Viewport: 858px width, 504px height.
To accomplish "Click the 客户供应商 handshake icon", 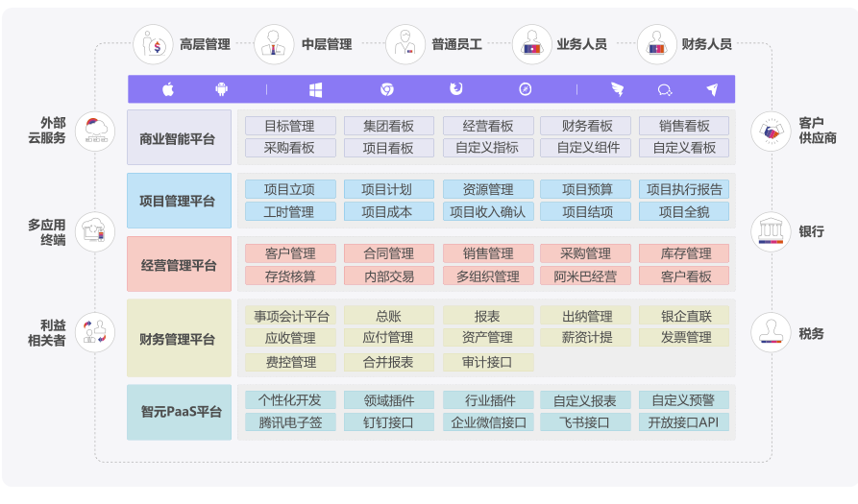I will pos(770,131).
